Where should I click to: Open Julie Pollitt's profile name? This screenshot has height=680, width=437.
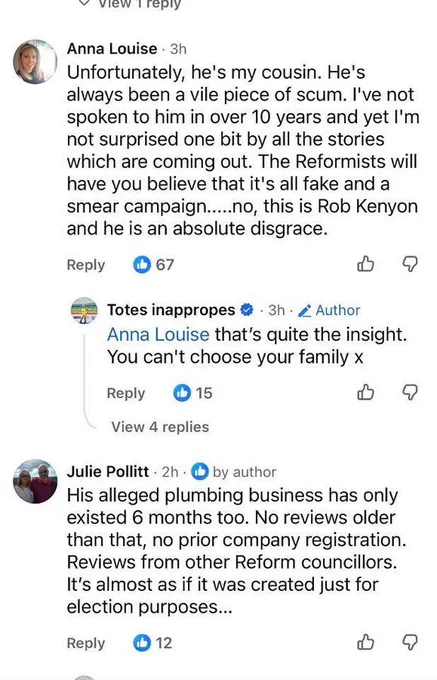coord(108,471)
